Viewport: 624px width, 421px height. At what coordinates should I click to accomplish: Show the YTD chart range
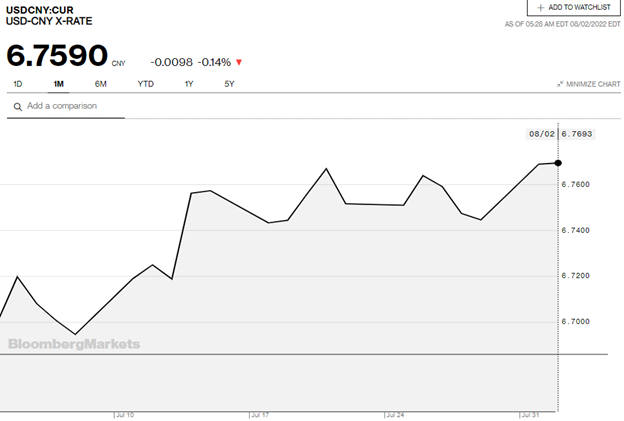[x=146, y=84]
